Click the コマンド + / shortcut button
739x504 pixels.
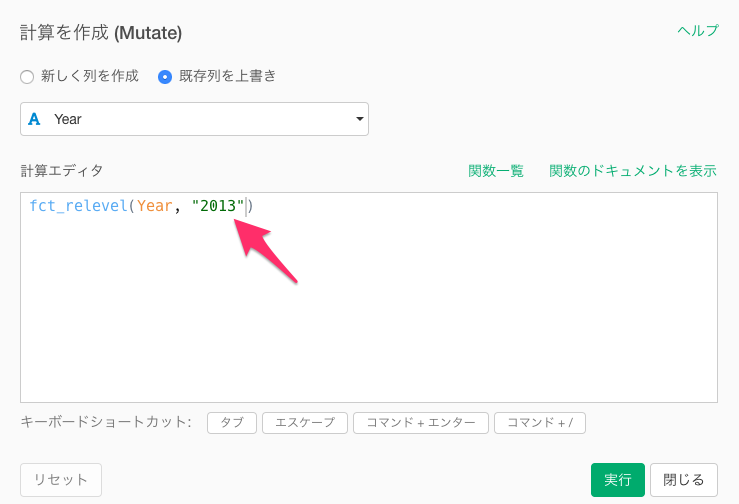click(x=540, y=422)
